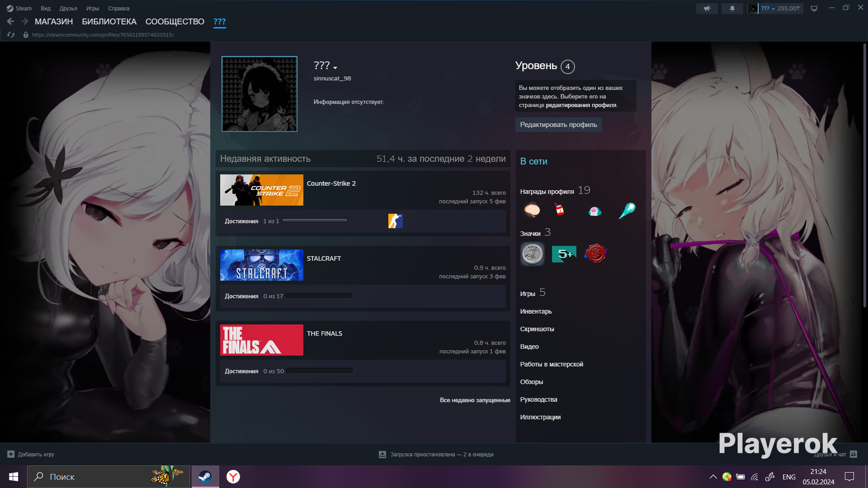Viewport: 868px width, 488px height.
Task: Click the battery tray icon
Action: (740, 477)
